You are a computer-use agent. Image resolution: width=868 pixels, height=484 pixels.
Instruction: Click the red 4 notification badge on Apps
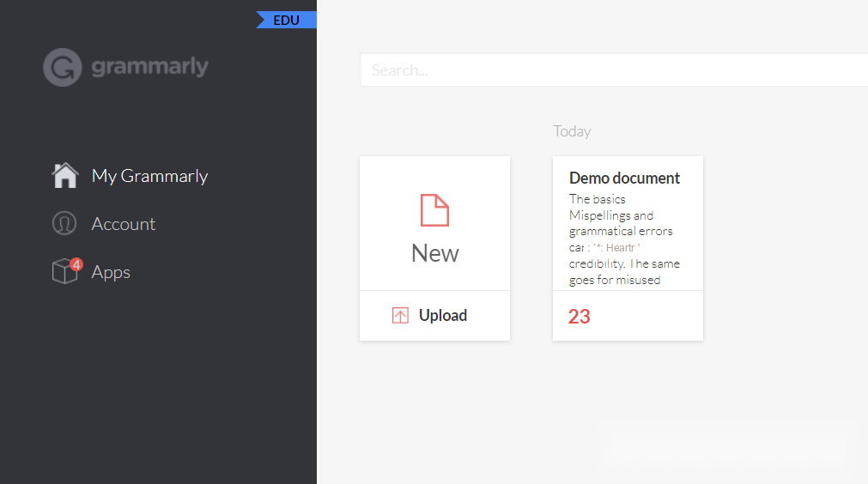coord(76,264)
